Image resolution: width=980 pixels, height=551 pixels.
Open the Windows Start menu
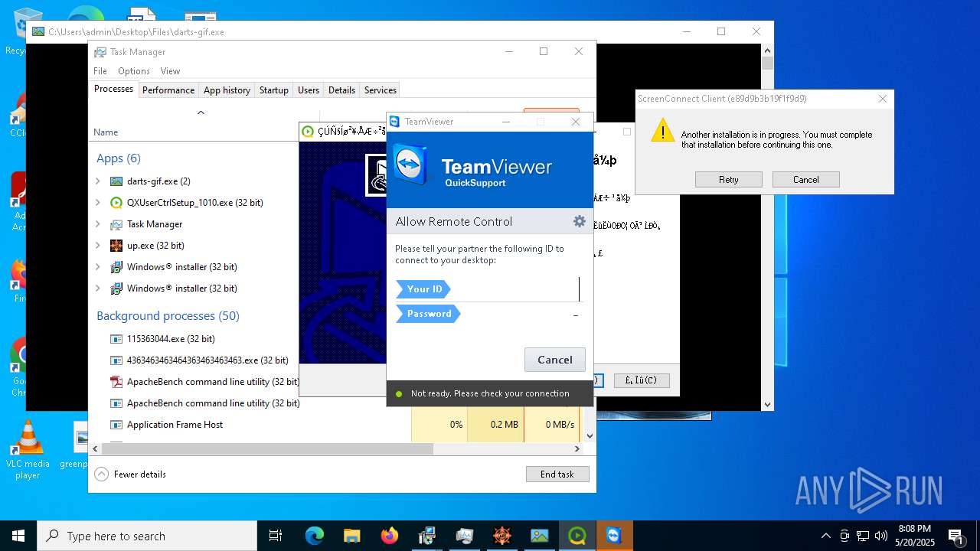tap(18, 536)
